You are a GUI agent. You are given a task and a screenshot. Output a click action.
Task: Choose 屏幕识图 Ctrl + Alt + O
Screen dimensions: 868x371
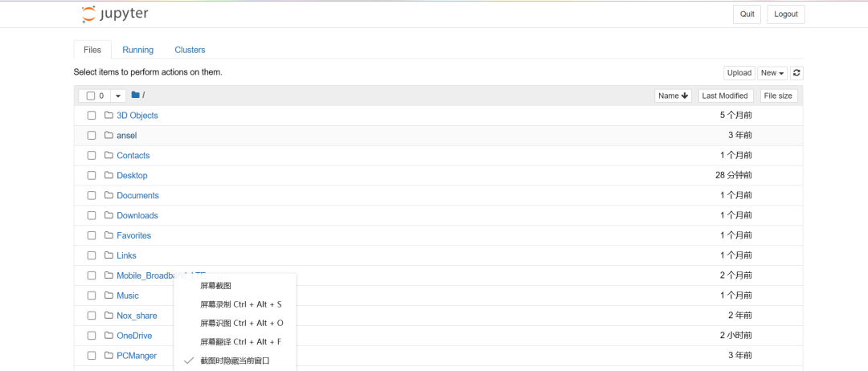tap(235, 323)
